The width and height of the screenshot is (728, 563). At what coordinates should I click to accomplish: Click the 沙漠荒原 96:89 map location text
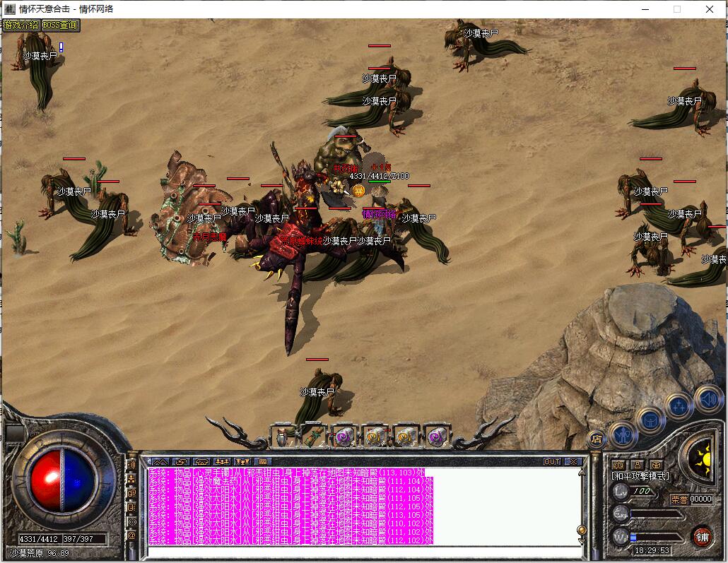click(x=40, y=553)
